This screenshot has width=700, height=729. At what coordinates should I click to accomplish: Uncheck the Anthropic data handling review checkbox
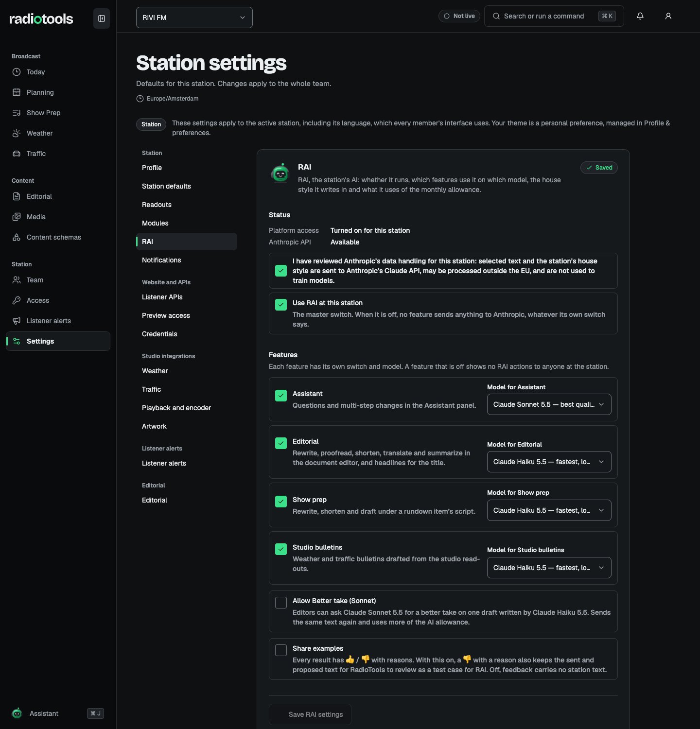[281, 271]
